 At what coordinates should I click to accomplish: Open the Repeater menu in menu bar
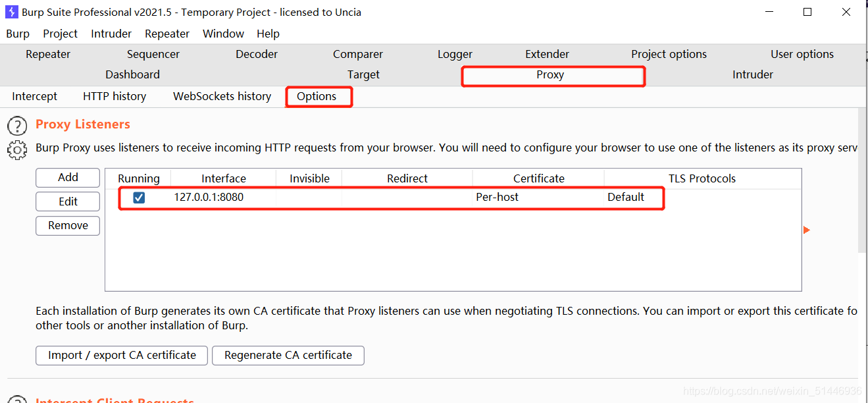(x=167, y=34)
